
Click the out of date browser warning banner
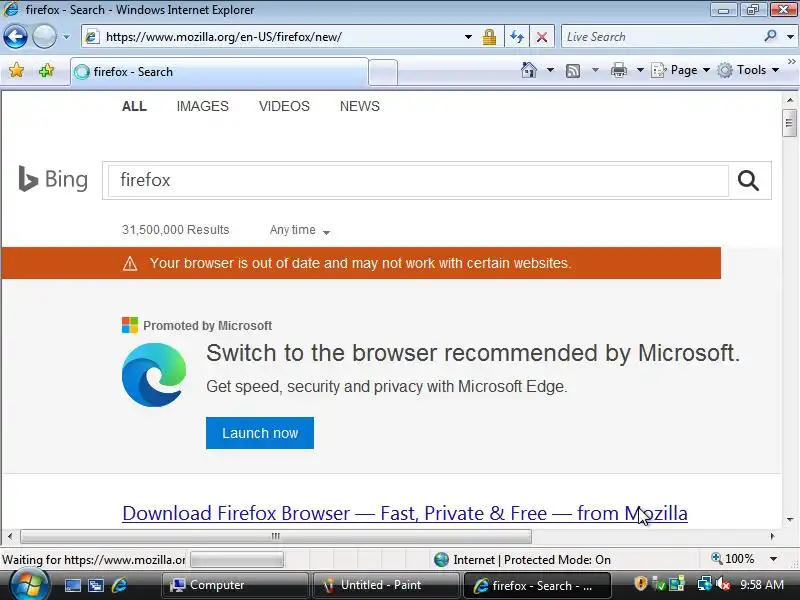(361, 263)
